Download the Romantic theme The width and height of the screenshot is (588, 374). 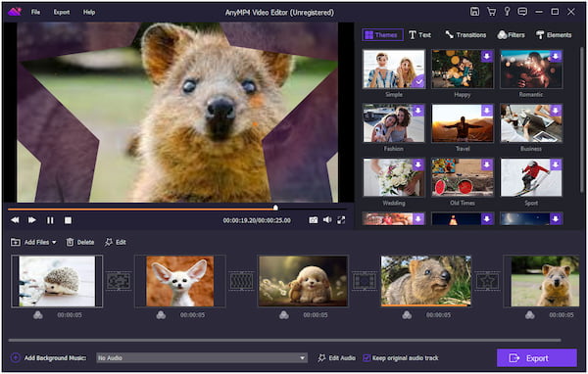coord(556,57)
